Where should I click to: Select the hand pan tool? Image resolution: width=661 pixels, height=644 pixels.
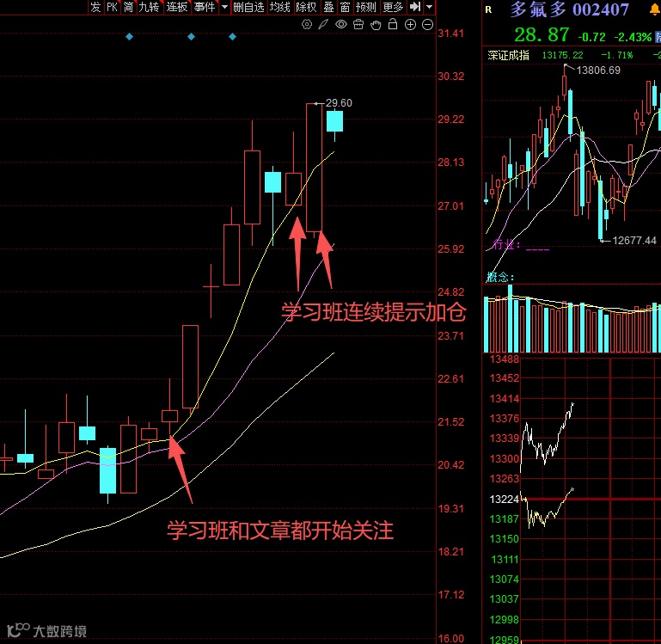coord(376,25)
